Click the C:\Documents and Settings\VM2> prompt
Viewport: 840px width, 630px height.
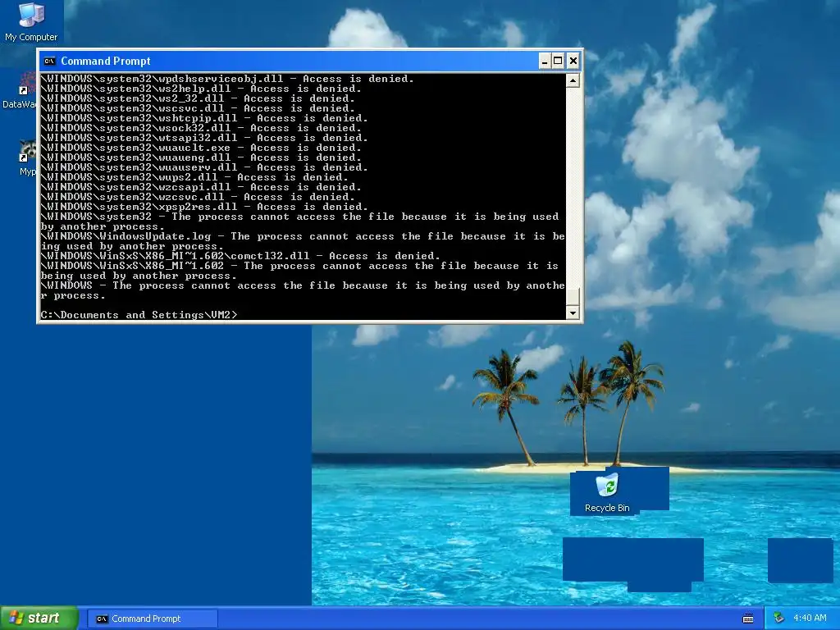139,315
